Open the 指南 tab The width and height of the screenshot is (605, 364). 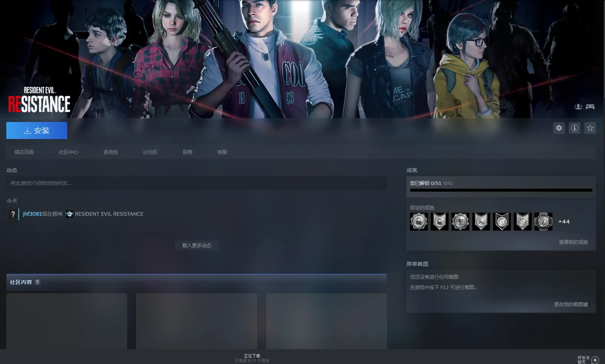click(x=188, y=152)
